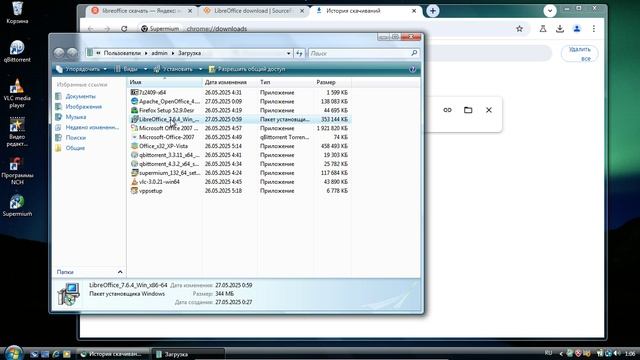Screen dimensions: 640x360
Task: Launch Supermium from the desktop
Action: 17,205
